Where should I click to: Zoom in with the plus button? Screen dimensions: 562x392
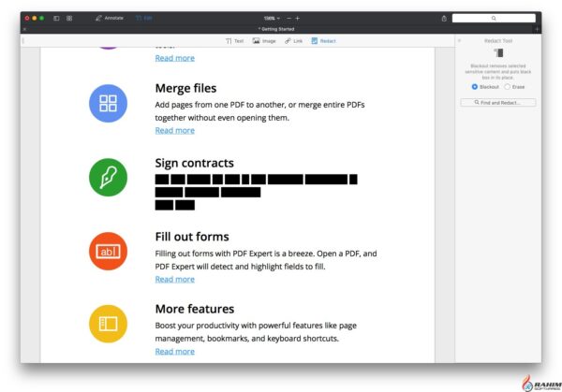tap(298, 19)
